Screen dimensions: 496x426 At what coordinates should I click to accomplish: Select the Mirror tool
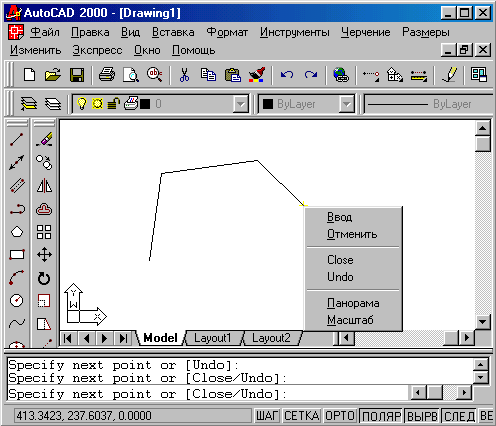[x=44, y=186]
